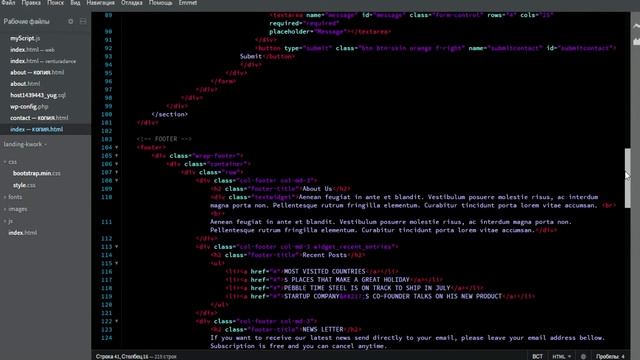
Task: Click the working files gear settings icon
Action: click(x=71, y=21)
